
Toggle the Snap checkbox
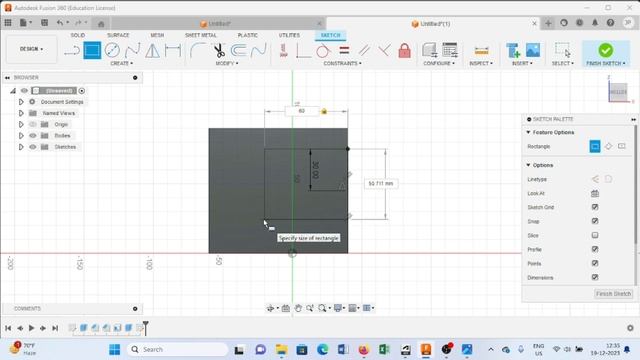[x=595, y=221]
